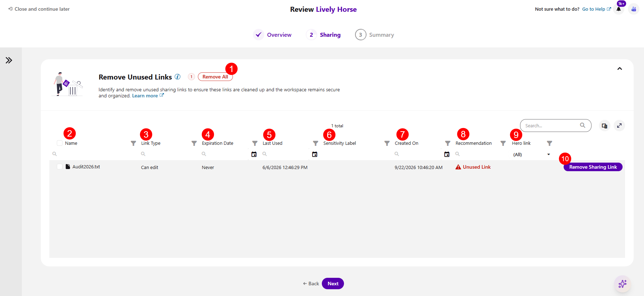This screenshot has width=644, height=296.
Task: Open the calendar picker for Created On filter
Action: pos(447,154)
